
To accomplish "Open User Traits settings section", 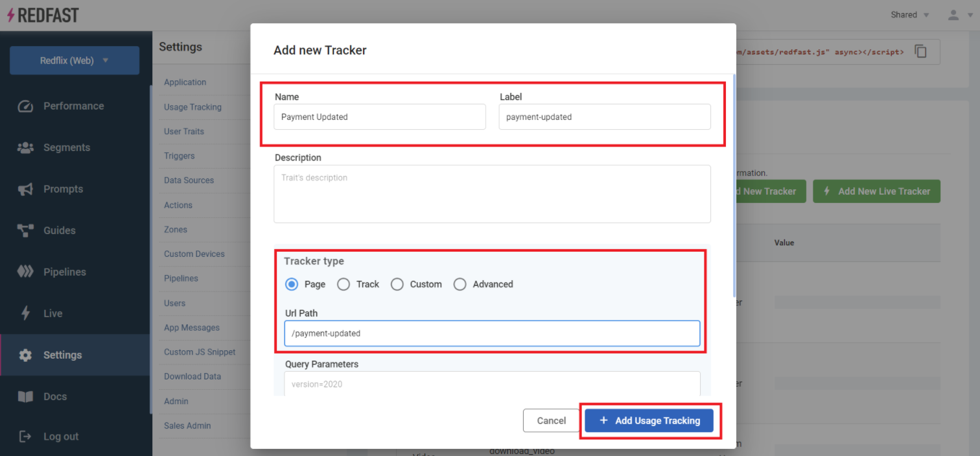I will 184,132.
